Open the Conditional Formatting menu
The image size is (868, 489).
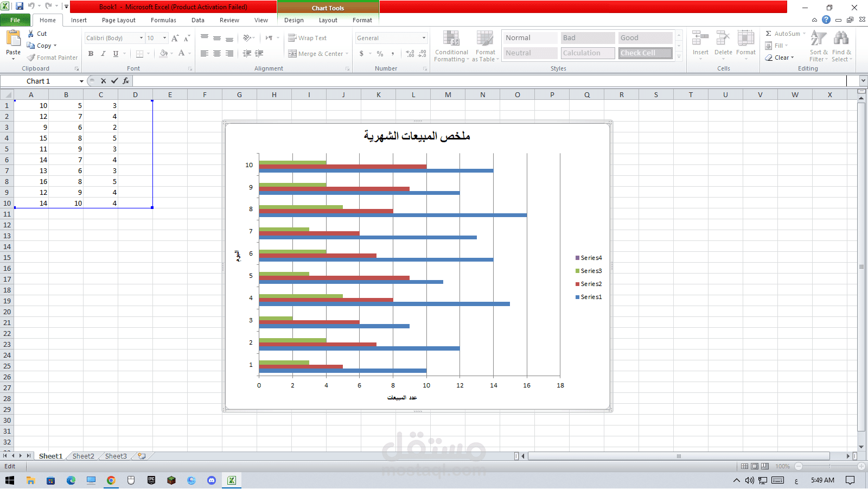click(451, 46)
